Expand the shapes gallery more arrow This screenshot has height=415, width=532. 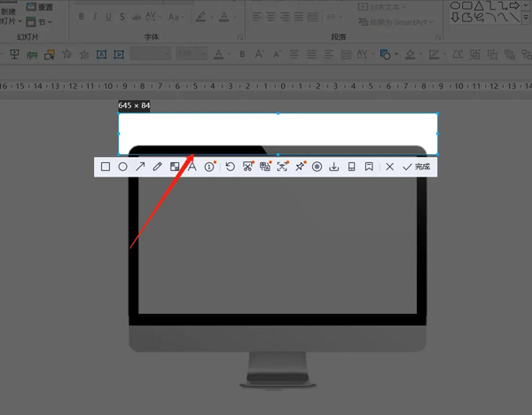pos(526,17)
